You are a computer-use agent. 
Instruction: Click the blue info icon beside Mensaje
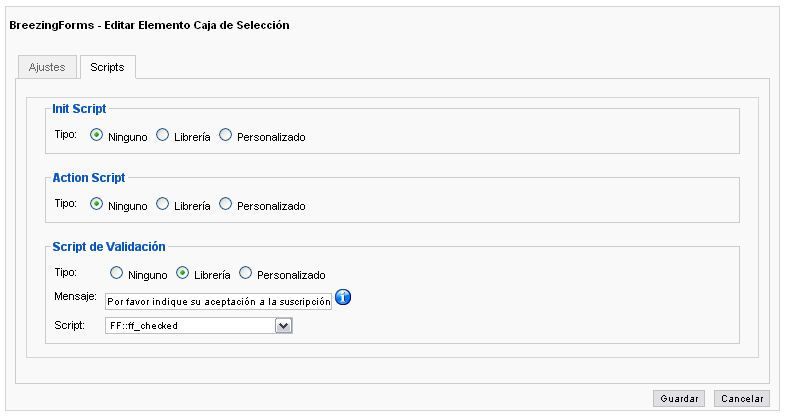(x=343, y=297)
